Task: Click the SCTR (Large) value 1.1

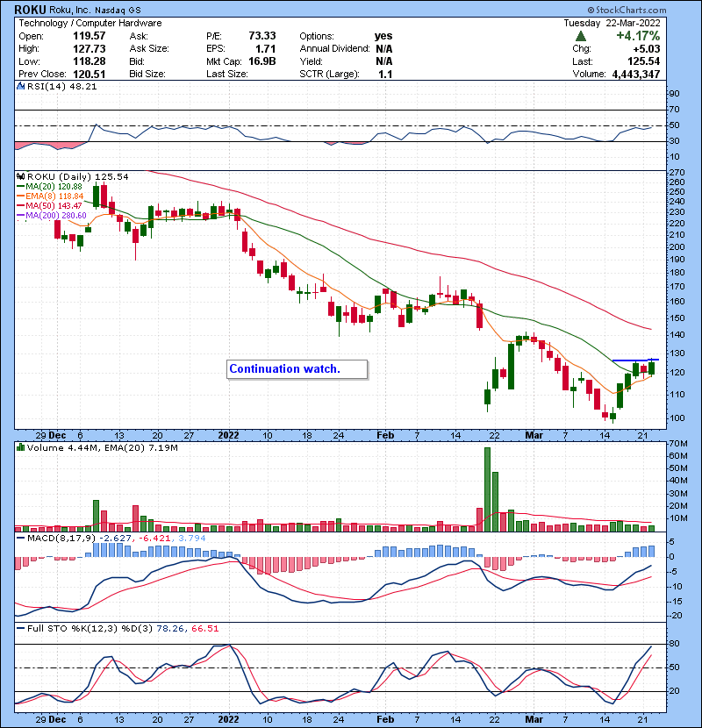Action: tap(385, 75)
